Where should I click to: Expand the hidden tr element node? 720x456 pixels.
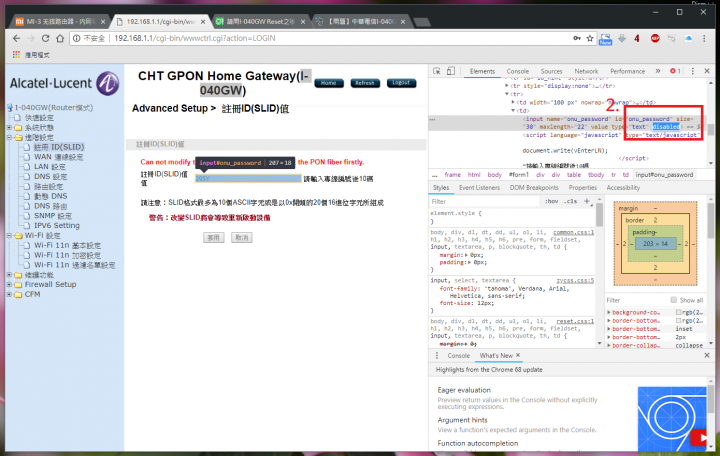pos(507,86)
